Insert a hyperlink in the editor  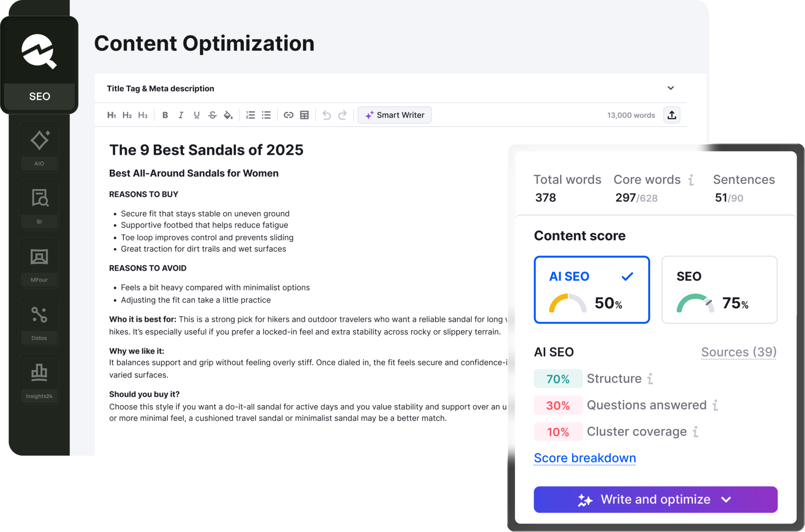tap(288, 115)
